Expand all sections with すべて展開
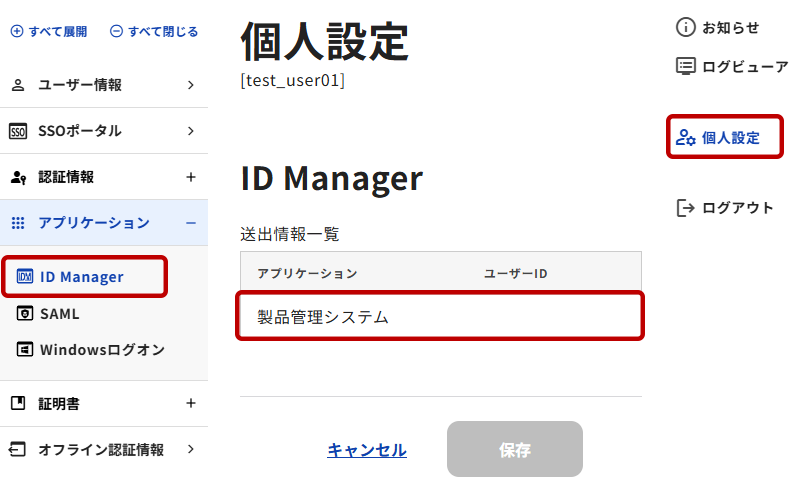Image resolution: width=789 pixels, height=483 pixels. click(49, 31)
